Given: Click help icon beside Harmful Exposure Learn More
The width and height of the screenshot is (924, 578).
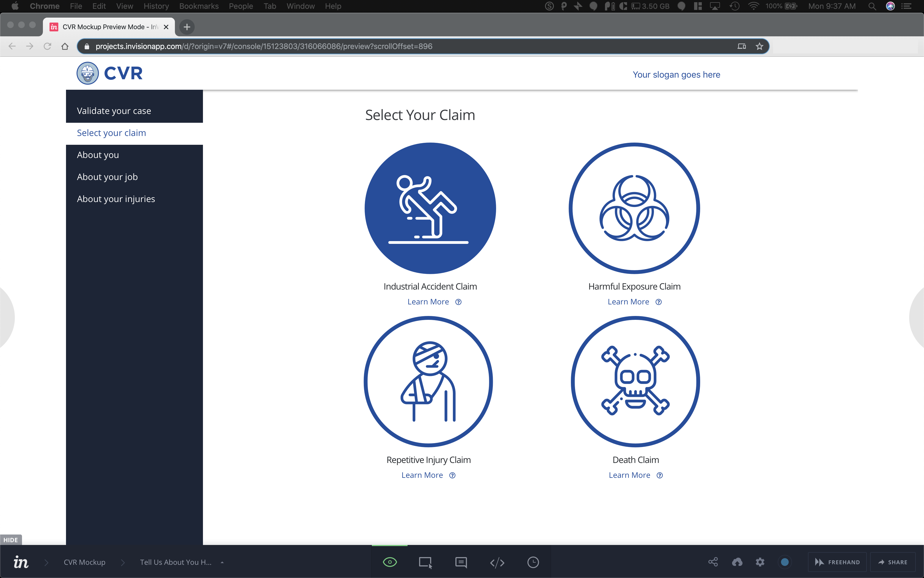Looking at the screenshot, I should 658,302.
